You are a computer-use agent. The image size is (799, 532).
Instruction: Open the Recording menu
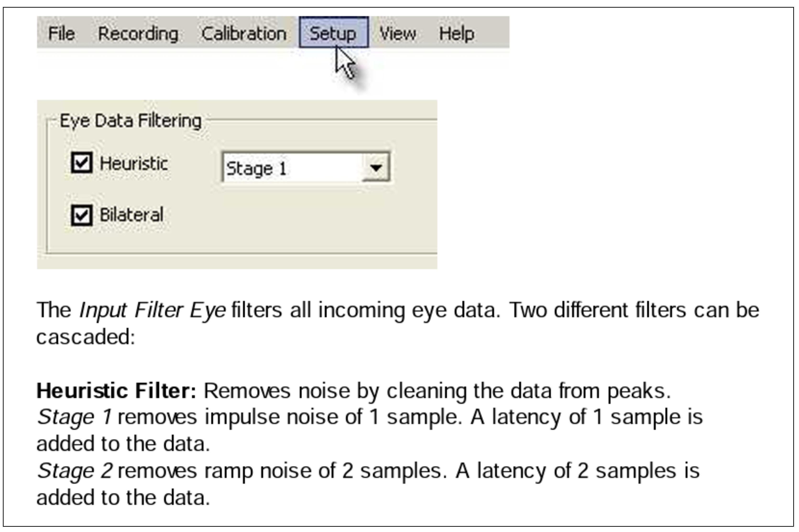[x=138, y=34]
